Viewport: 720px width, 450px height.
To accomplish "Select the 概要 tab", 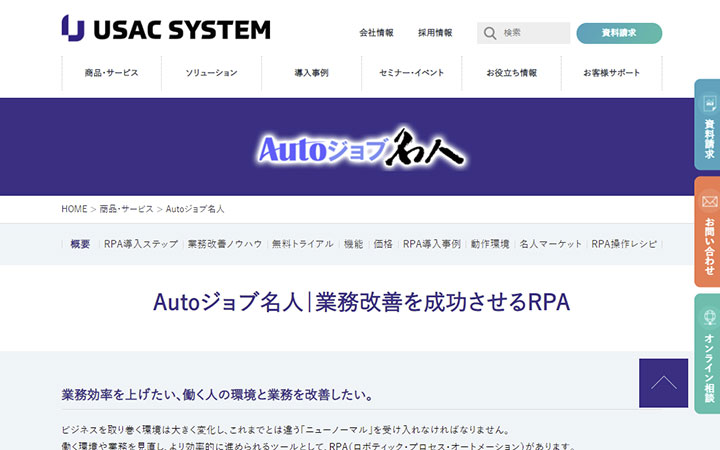I will [x=80, y=244].
